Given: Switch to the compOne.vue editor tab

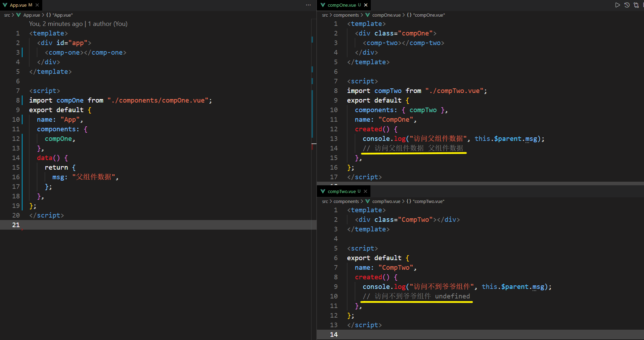Looking at the screenshot, I should point(344,5).
